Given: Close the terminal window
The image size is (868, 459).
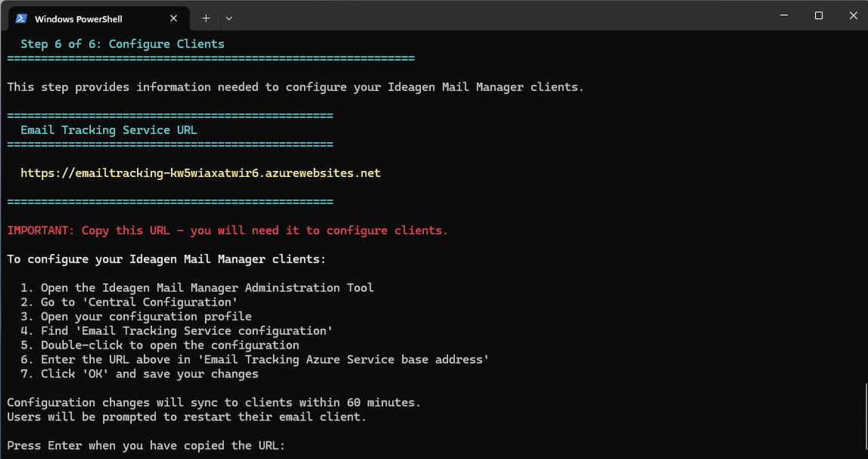Looking at the screenshot, I should click(853, 15).
